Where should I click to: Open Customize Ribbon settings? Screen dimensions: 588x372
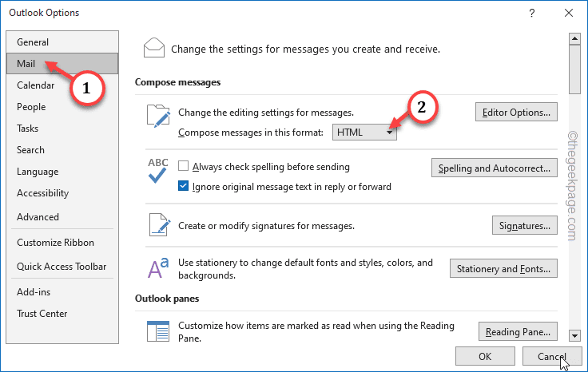(62, 243)
